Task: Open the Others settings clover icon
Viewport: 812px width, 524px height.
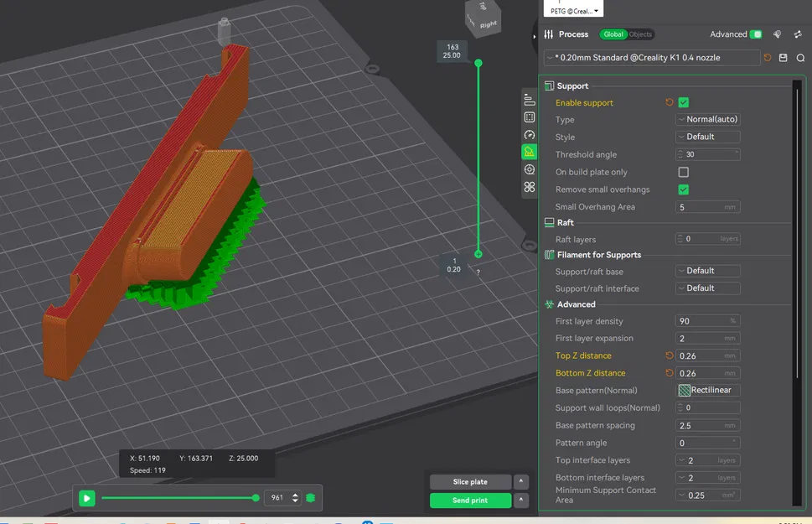Action: click(x=530, y=187)
